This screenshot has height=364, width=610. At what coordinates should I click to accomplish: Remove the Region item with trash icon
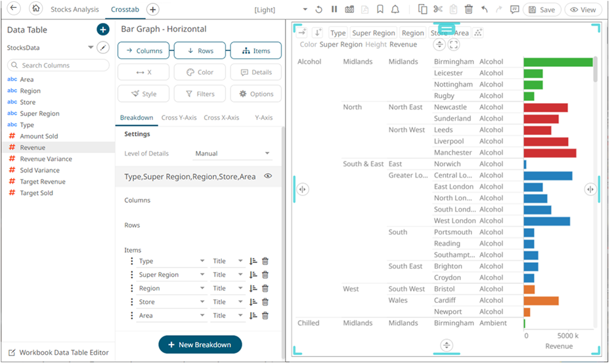[x=265, y=288]
